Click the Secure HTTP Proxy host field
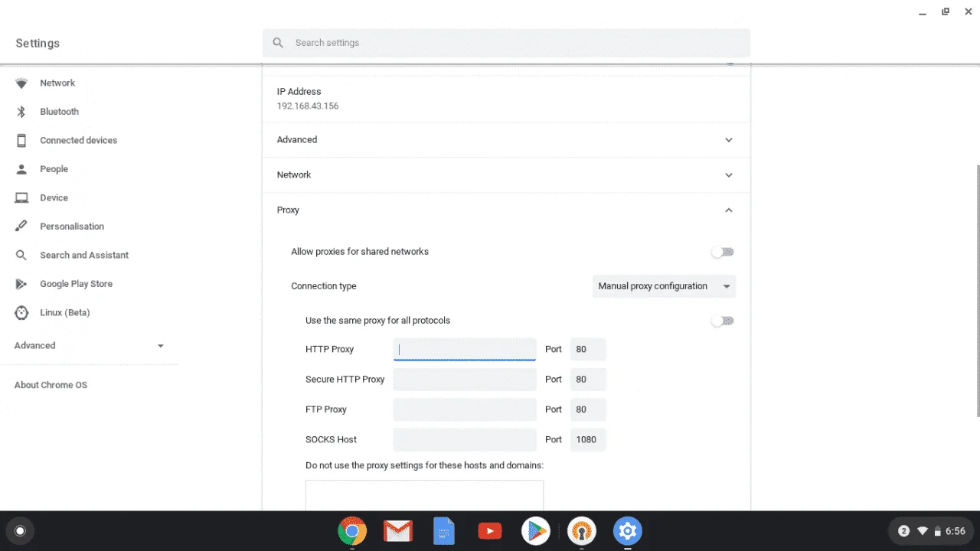The width and height of the screenshot is (980, 551). point(465,380)
